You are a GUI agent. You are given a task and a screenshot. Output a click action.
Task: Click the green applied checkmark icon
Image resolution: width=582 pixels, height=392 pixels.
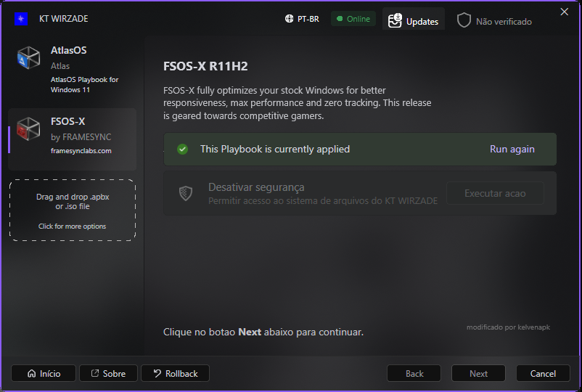tap(182, 150)
